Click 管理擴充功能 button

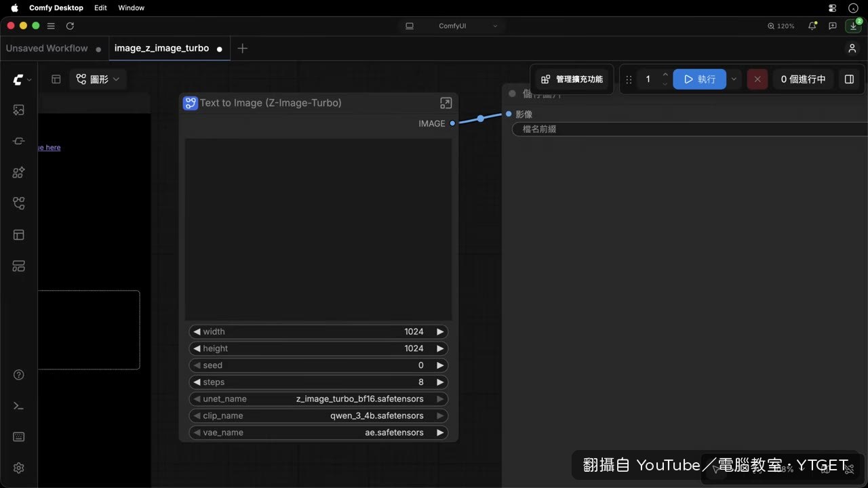click(572, 79)
